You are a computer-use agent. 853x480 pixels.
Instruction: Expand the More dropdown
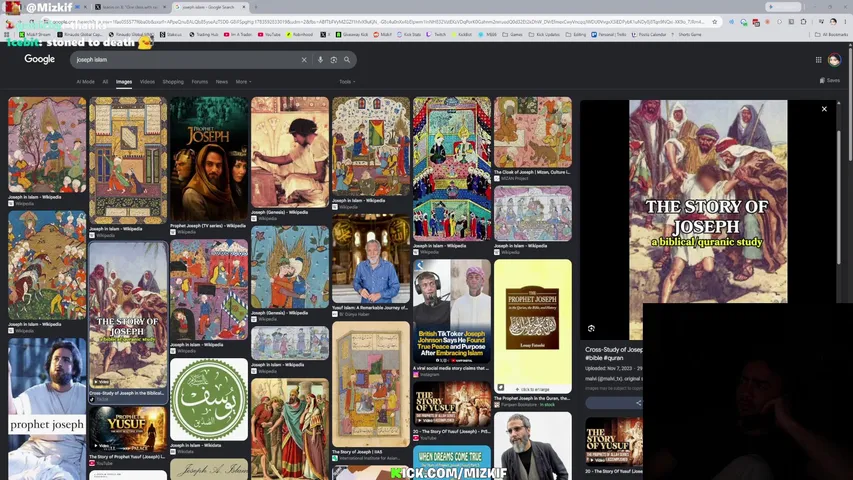[x=243, y=82]
